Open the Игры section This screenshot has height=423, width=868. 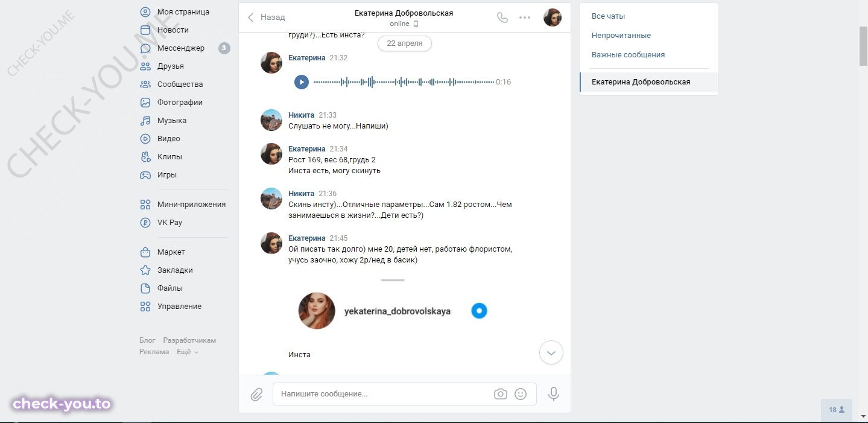click(167, 175)
